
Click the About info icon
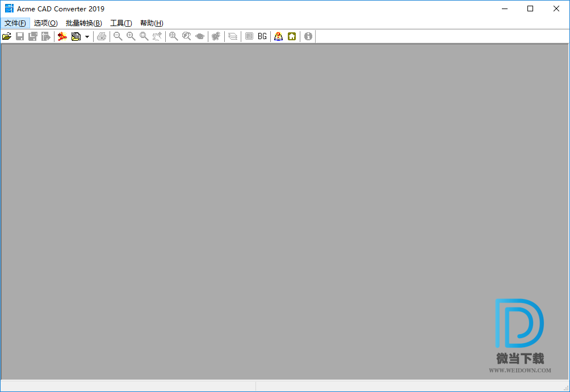tap(308, 36)
